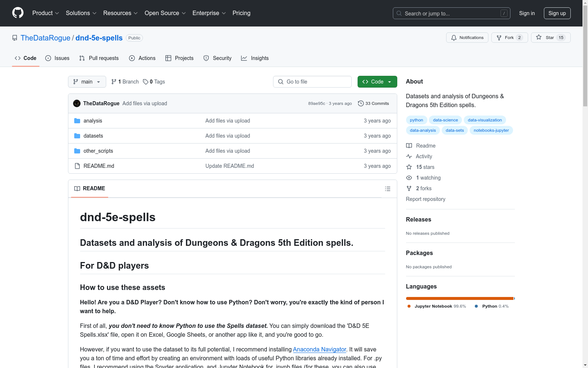Click the python topic tag
The image size is (588, 368).
tap(416, 120)
